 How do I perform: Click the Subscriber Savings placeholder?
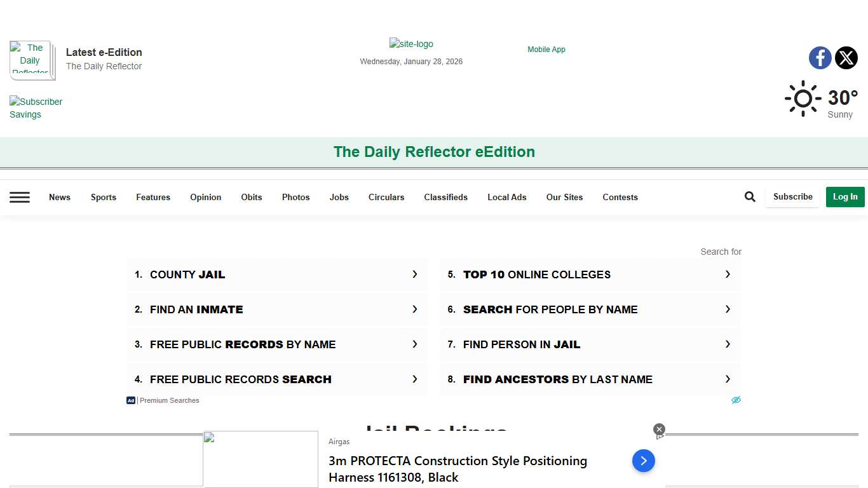36,108
